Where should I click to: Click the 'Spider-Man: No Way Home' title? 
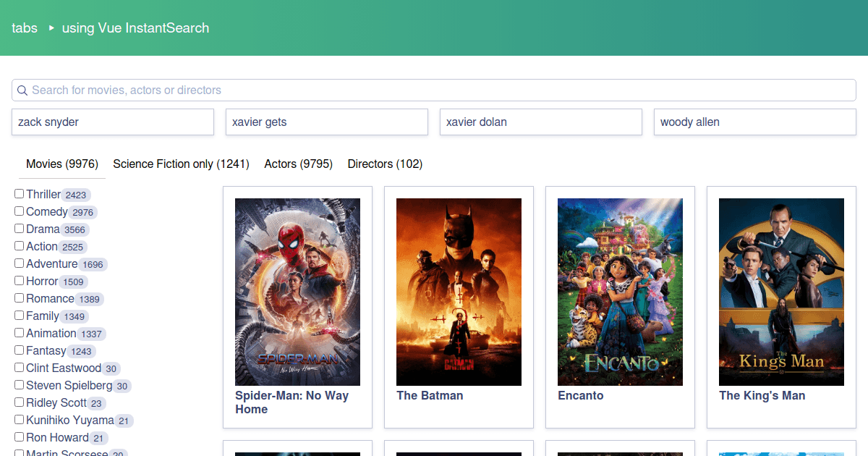[x=292, y=402]
